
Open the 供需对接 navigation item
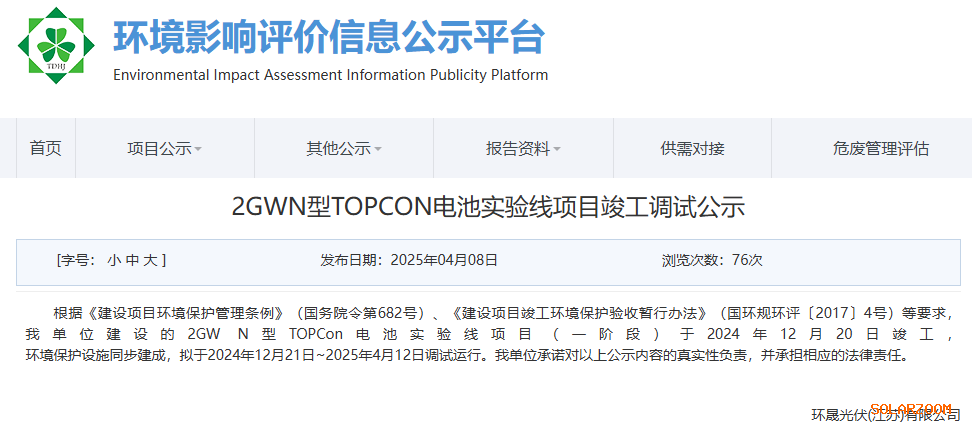coord(692,148)
